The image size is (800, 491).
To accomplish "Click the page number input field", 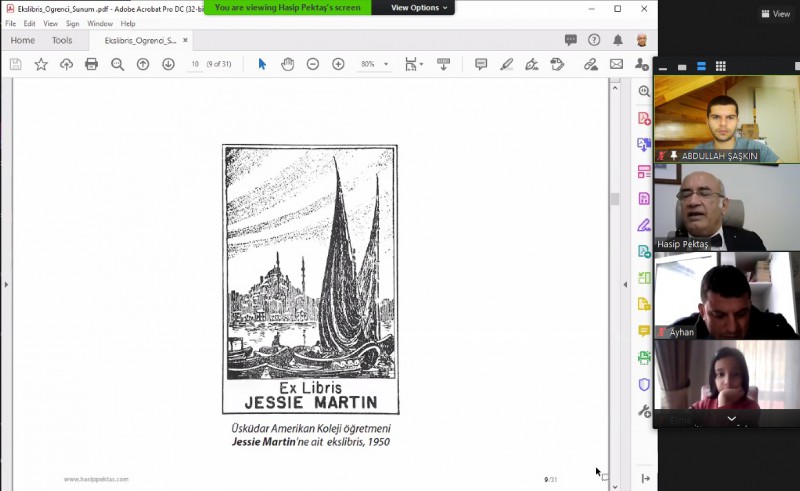I will (x=196, y=64).
